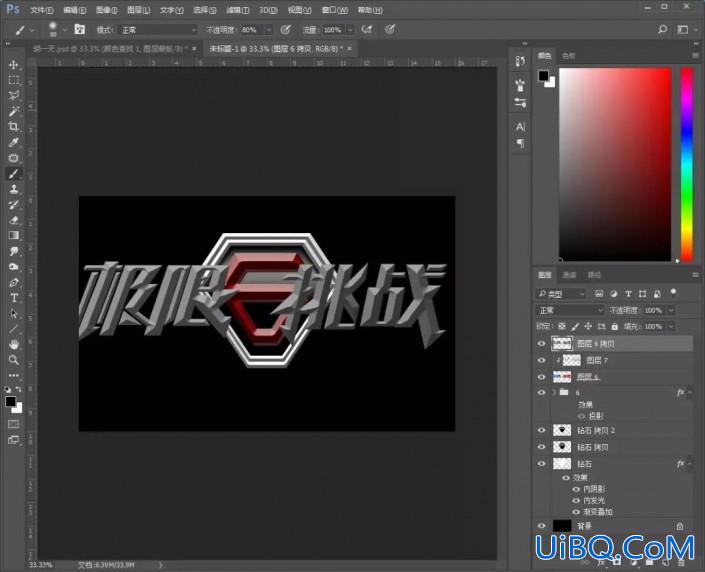
Task: Open the brush blend mode 正常 dropdown
Action: tap(159, 30)
